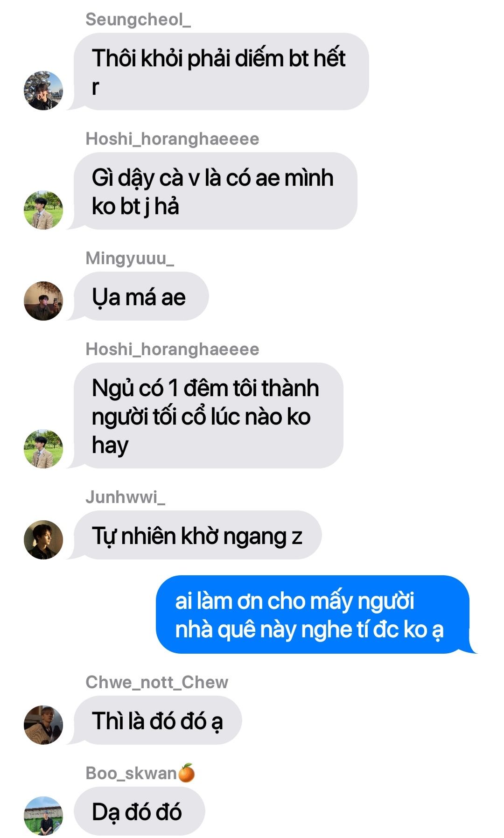Tap "Tự nhiên khờ ngang z" message

(197, 535)
